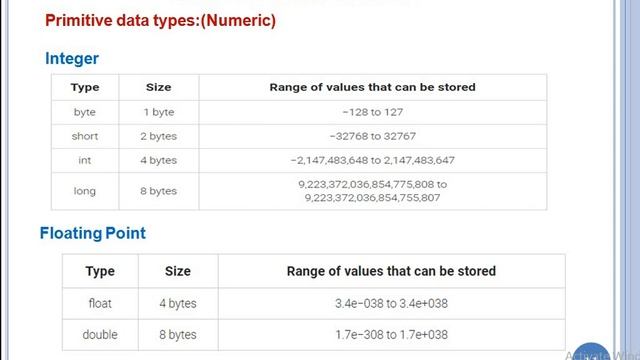Image resolution: width=640 pixels, height=360 pixels.
Task: Select the blue 'Integer' heading
Action: (x=72, y=58)
